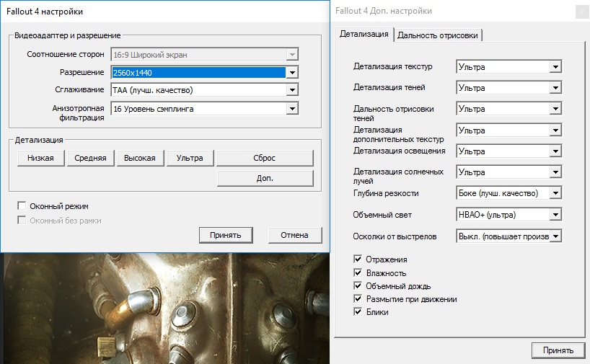Click Принять in the Fallout 4 настройки window

(225, 235)
